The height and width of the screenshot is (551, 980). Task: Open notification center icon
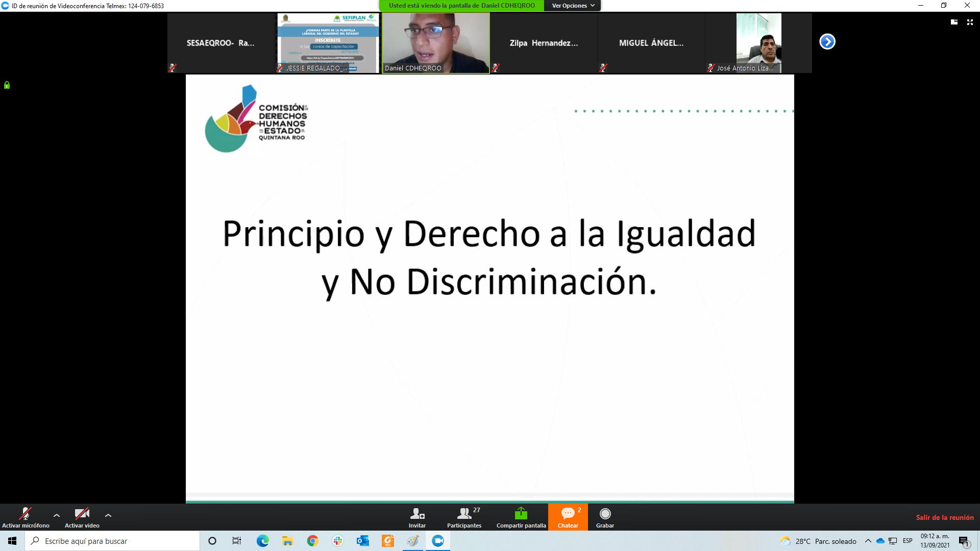pyautogui.click(x=964, y=541)
